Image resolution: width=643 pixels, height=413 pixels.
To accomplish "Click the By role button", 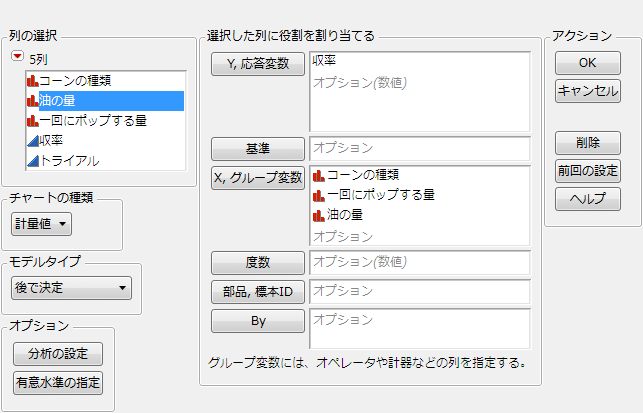I will click(257, 322).
